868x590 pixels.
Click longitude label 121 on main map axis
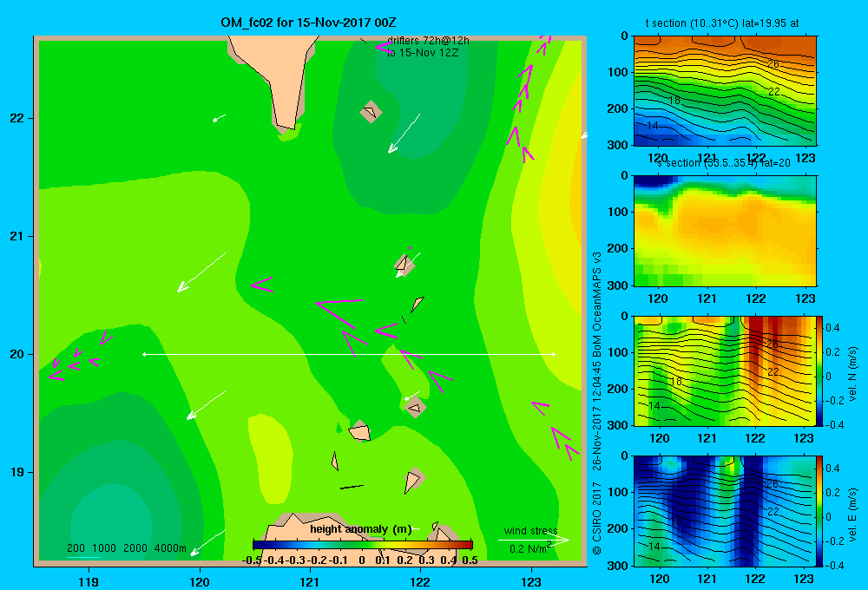click(310, 581)
